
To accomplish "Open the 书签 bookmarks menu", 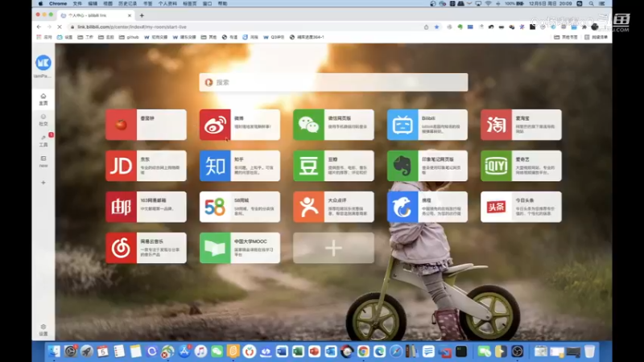I will 148,3.
